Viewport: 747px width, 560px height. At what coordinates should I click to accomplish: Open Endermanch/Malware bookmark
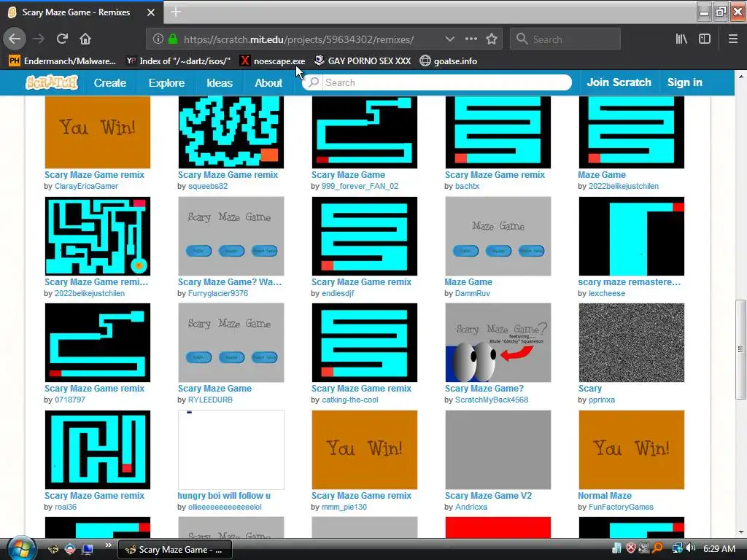(63, 61)
